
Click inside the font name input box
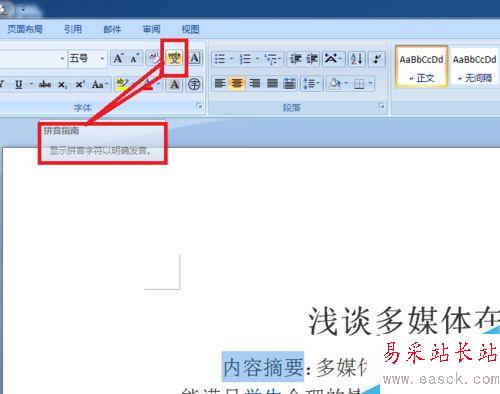click(x=29, y=59)
